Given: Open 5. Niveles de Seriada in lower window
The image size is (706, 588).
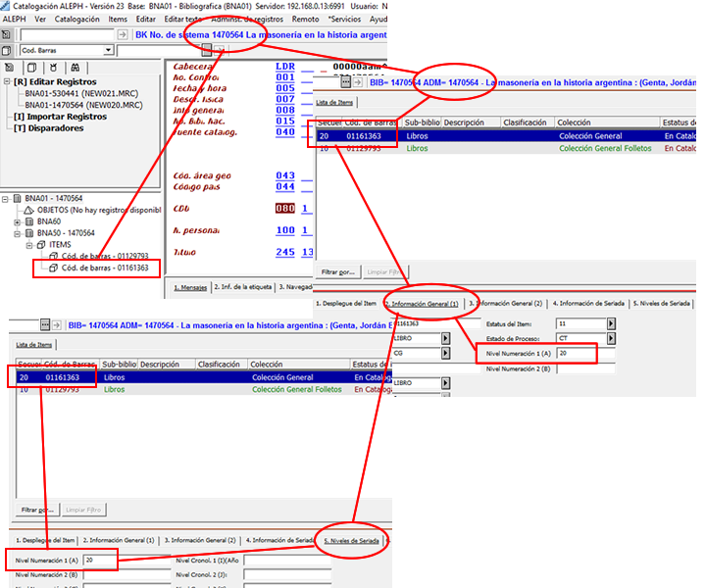Looking at the screenshot, I should [x=354, y=540].
